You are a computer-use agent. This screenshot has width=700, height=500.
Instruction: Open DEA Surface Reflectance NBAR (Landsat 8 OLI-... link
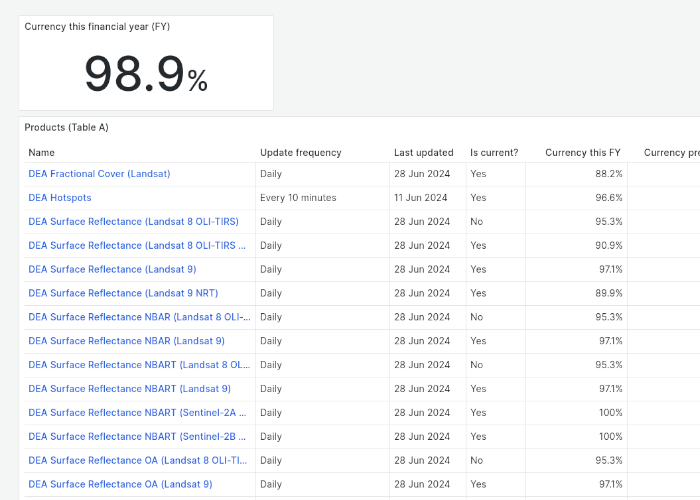click(x=139, y=317)
